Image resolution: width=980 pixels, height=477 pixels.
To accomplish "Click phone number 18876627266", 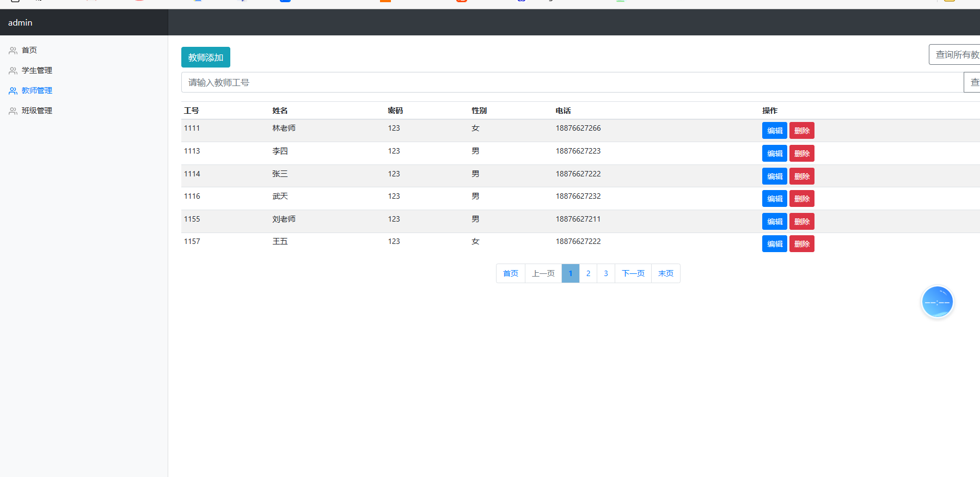I will (x=578, y=128).
